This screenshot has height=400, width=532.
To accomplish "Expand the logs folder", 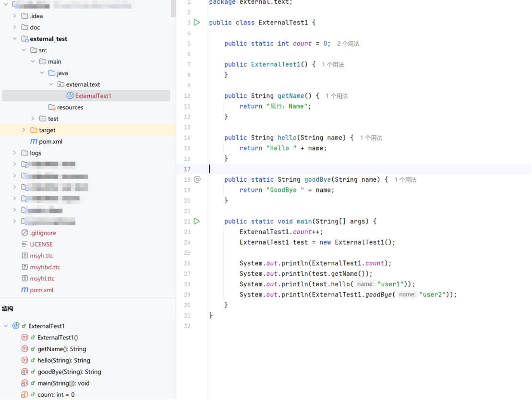I will coord(14,153).
